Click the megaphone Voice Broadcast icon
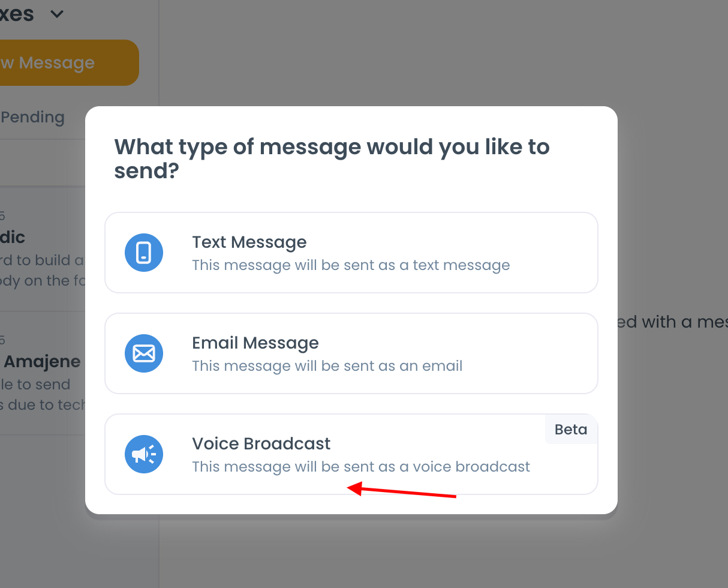 point(144,454)
